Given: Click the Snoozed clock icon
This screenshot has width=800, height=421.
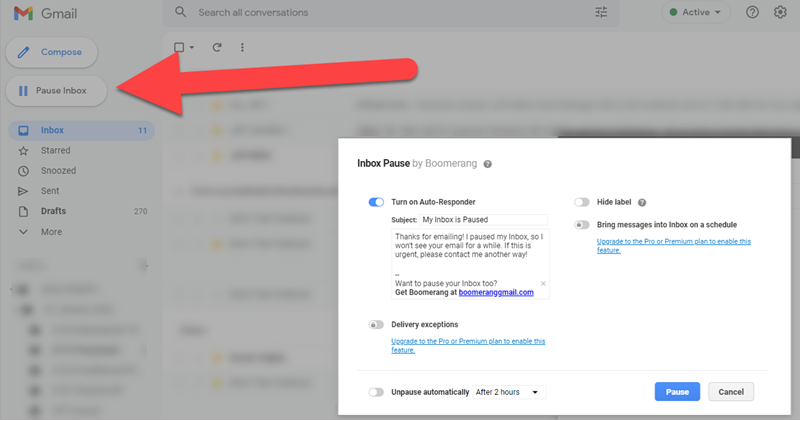Looking at the screenshot, I should click(x=23, y=171).
